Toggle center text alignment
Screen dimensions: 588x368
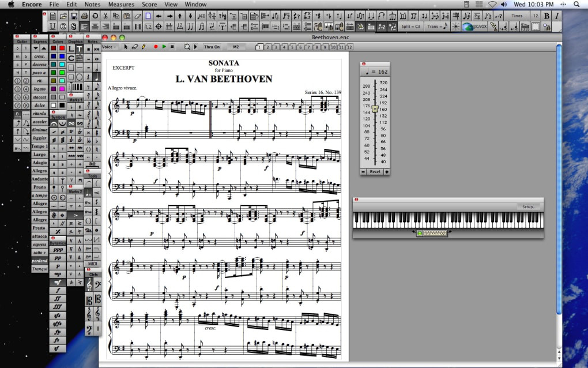point(95,27)
